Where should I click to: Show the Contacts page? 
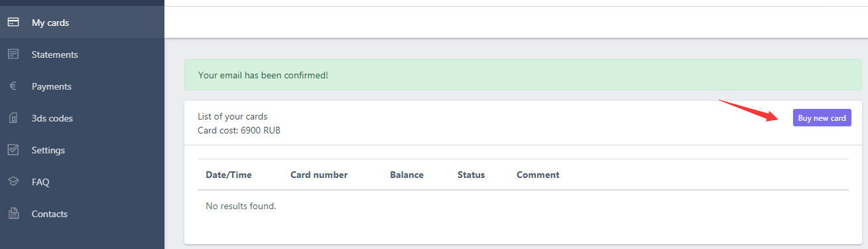50,214
